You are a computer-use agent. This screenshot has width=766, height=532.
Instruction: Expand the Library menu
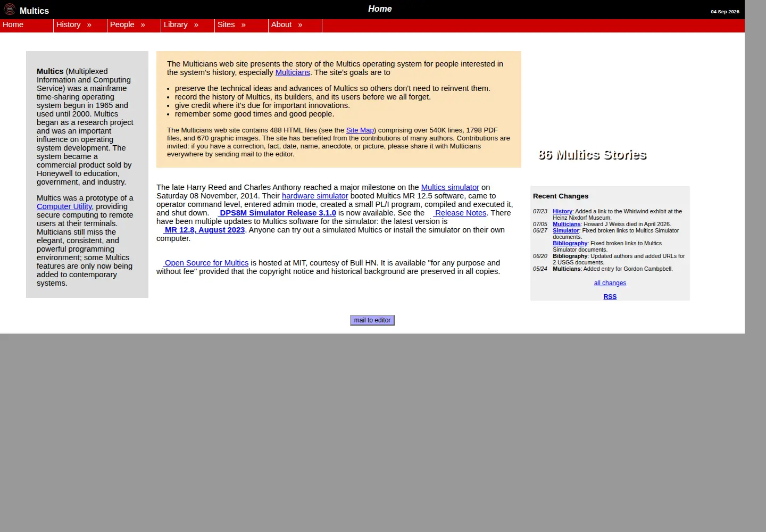click(188, 25)
